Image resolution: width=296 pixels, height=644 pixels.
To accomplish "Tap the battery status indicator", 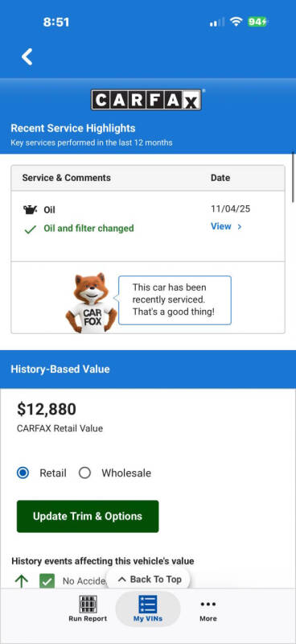I will tap(257, 22).
